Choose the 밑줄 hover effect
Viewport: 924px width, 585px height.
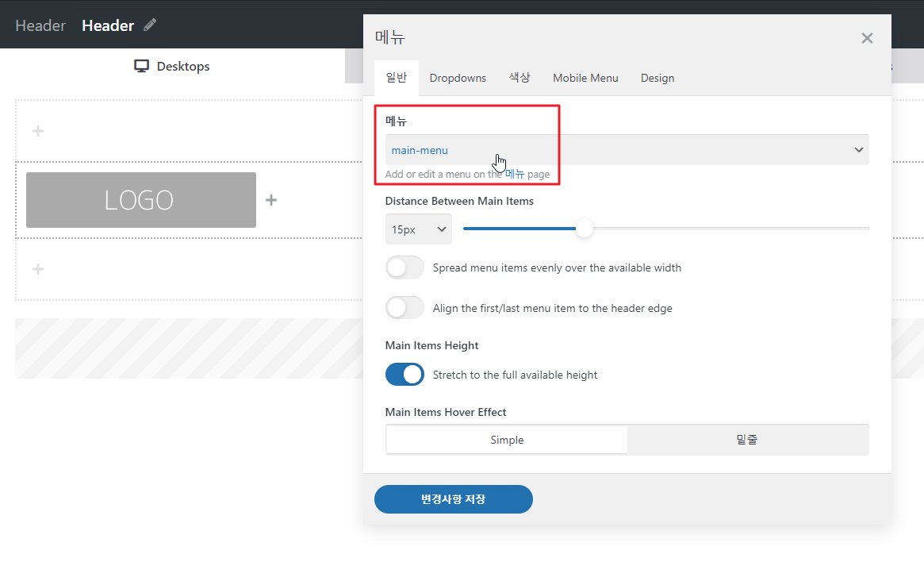(x=747, y=440)
